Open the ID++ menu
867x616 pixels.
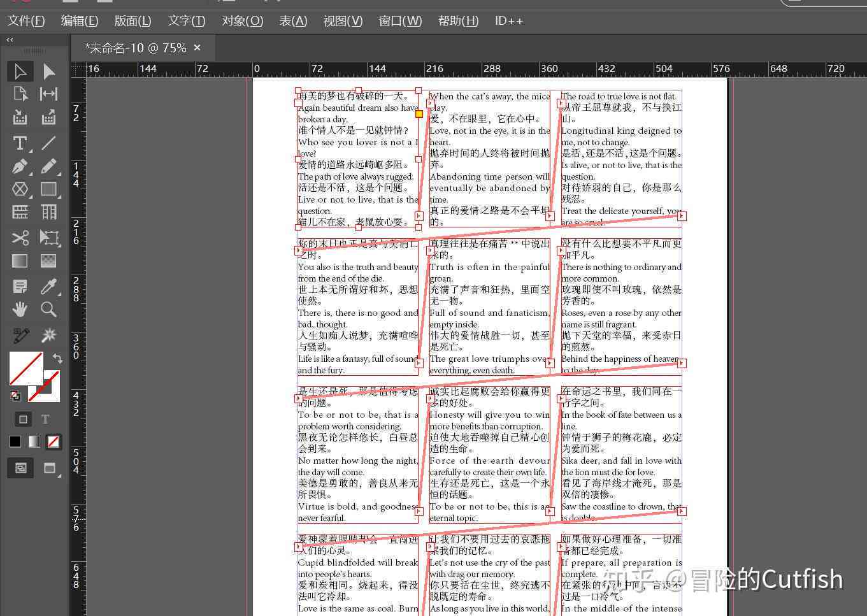click(x=509, y=21)
